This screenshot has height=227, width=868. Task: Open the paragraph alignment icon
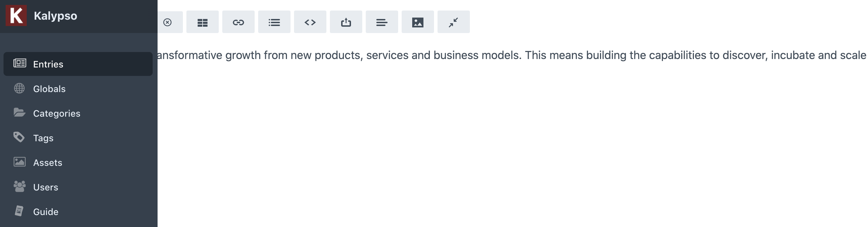click(382, 22)
